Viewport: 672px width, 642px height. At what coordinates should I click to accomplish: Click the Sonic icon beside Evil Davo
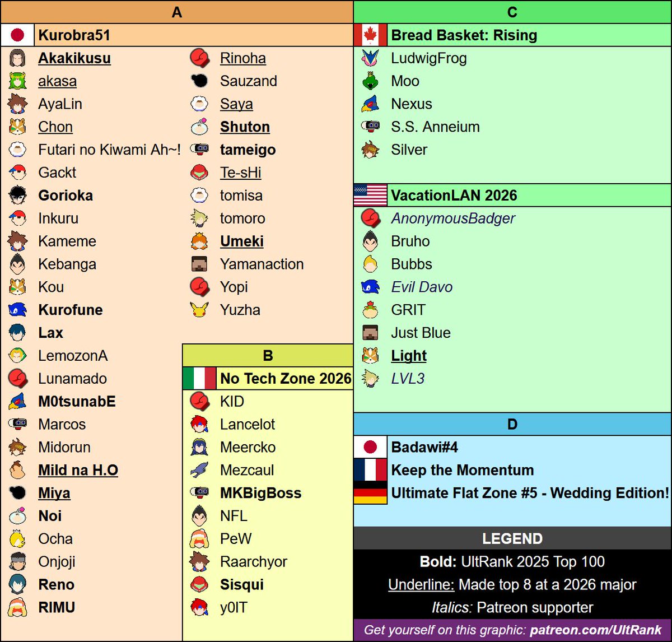point(370,287)
